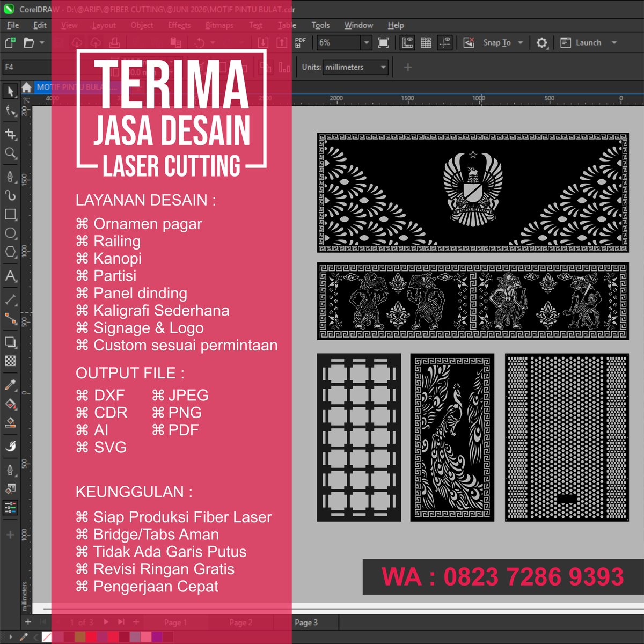Pick the No Color swatch
The image size is (644, 644).
coord(47,637)
